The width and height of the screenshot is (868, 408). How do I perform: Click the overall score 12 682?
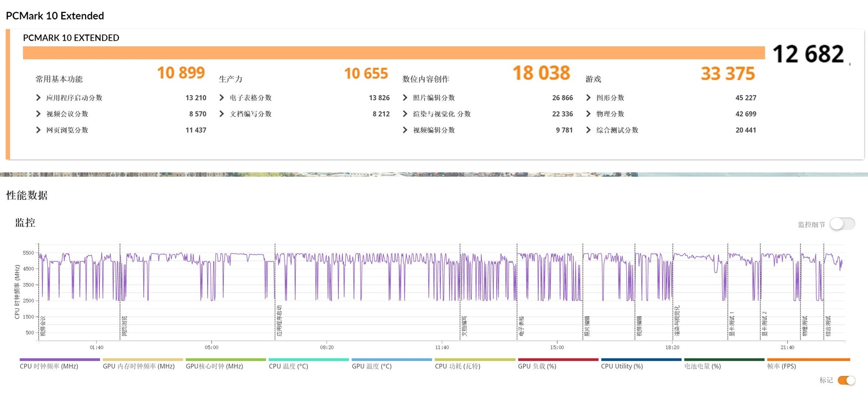coord(808,54)
